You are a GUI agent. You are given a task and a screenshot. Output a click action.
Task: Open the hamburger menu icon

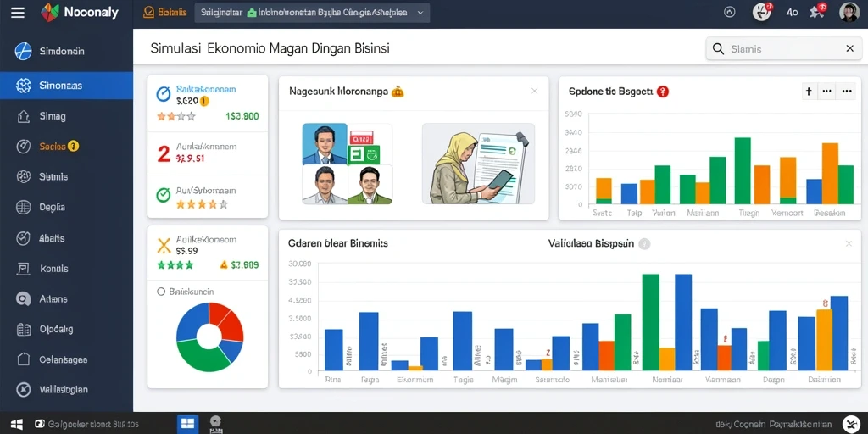coord(18,13)
